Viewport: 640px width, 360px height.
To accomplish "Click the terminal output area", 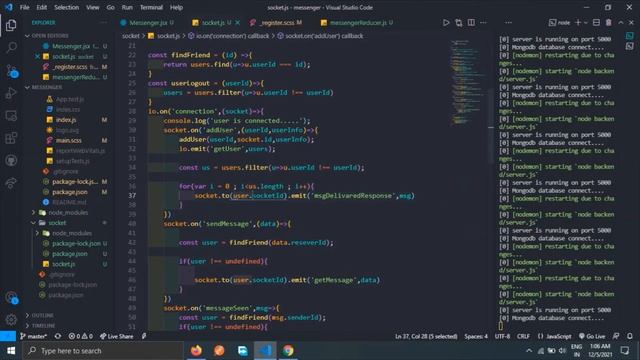I will pos(557,180).
